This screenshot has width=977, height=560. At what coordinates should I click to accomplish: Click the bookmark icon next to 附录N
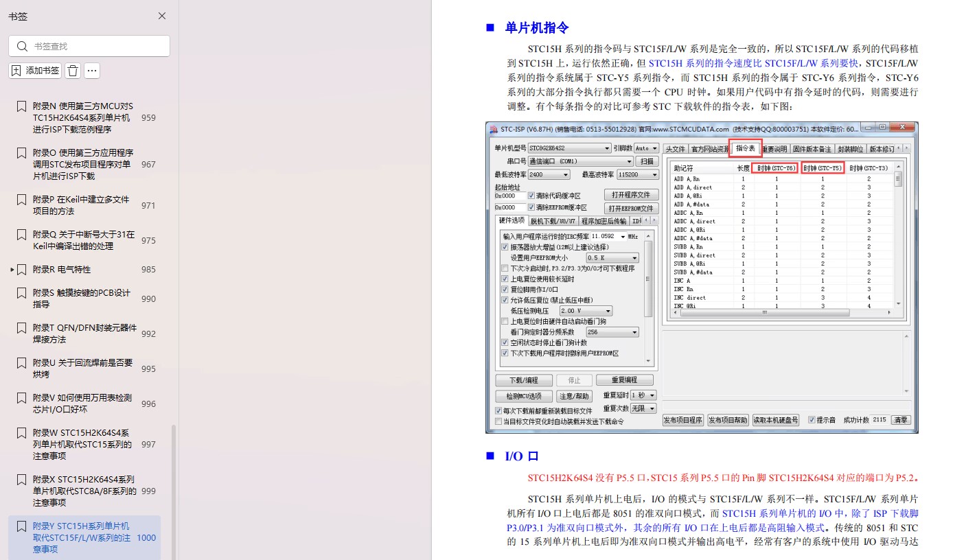pyautogui.click(x=21, y=106)
